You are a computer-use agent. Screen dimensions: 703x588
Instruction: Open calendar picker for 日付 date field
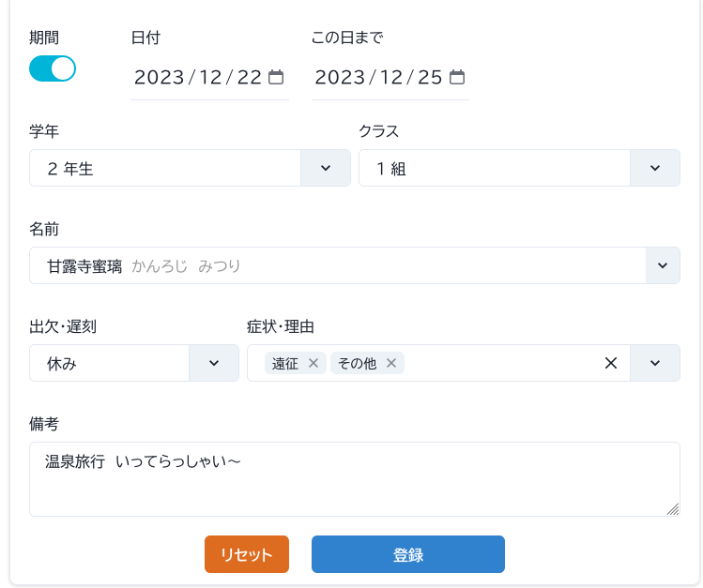[x=276, y=77]
